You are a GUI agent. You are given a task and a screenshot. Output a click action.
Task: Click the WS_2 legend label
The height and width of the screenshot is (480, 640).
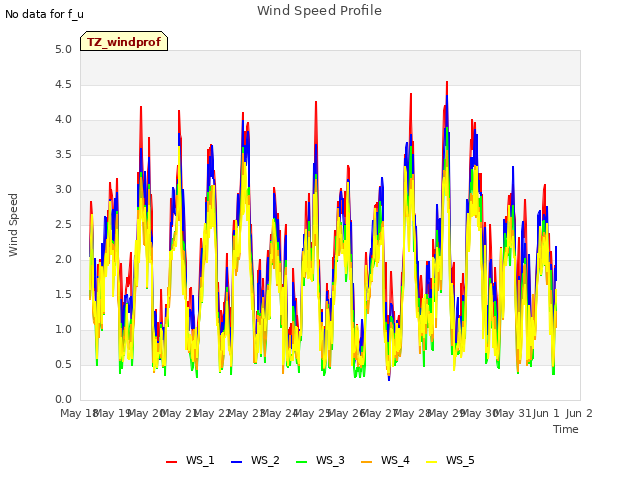point(265,460)
